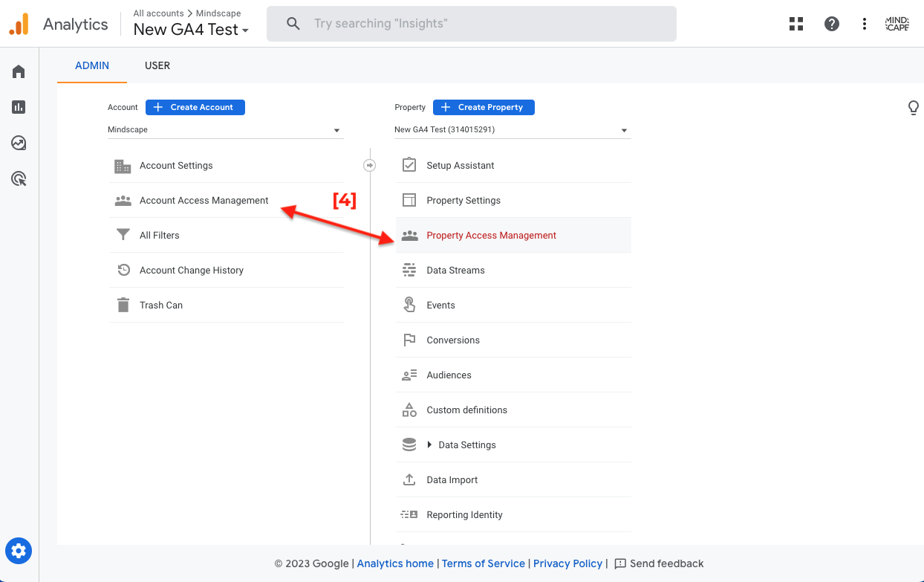Select the Advertising icon in left rail
Viewport: 924px width, 582px height.
pos(18,178)
